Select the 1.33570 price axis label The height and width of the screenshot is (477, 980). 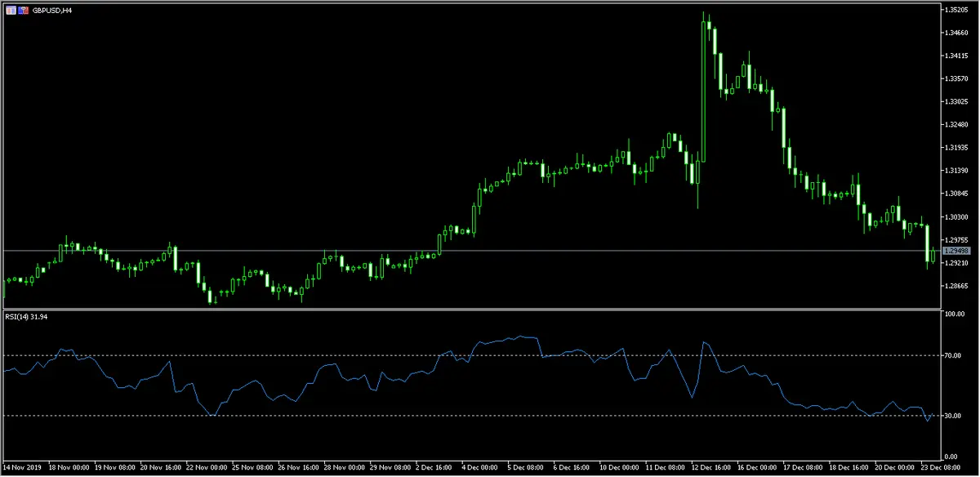[955, 78]
